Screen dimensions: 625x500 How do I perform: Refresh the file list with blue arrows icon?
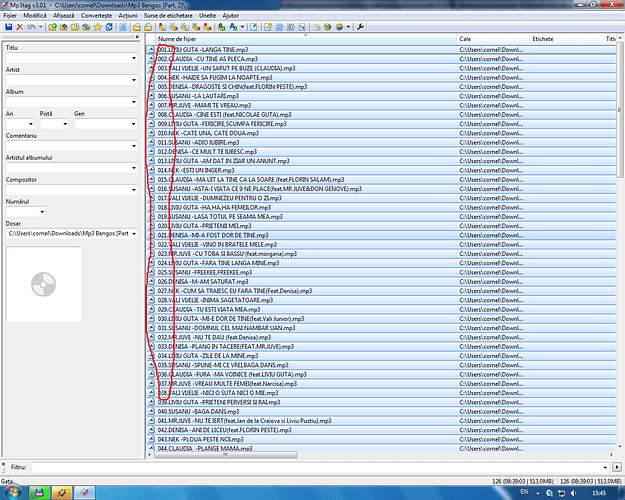(x=109, y=27)
